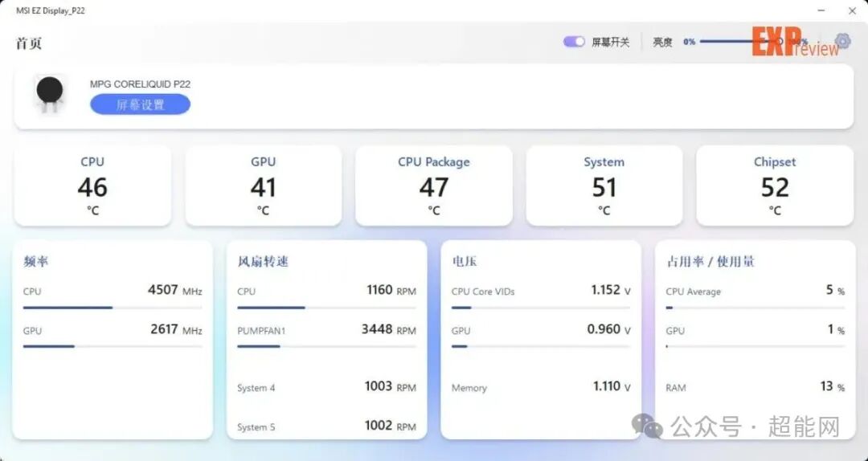Click the System 4 fan 1003 RPM

[x=391, y=386]
